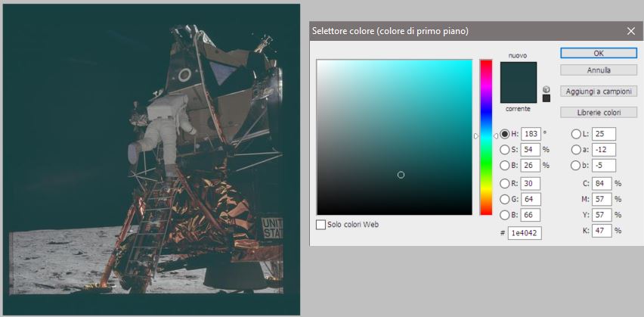Select the Lab 'b' radio button
This screenshot has width=644, height=317.
pos(576,165)
